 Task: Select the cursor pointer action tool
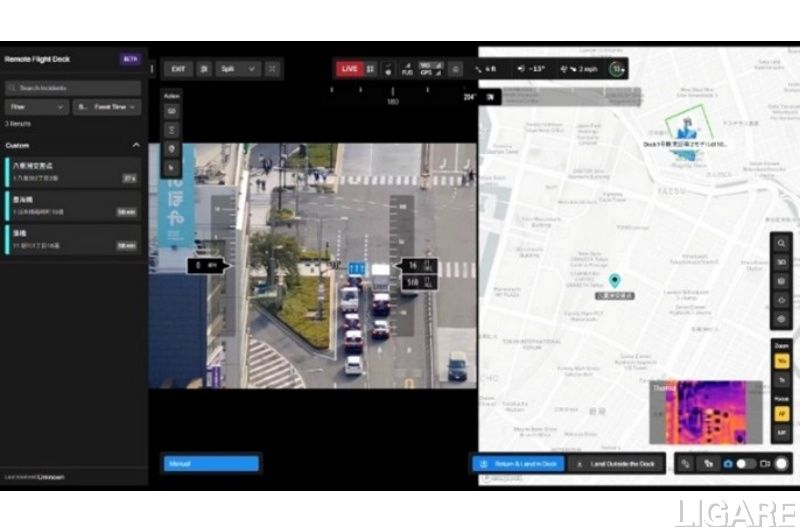pos(171,168)
